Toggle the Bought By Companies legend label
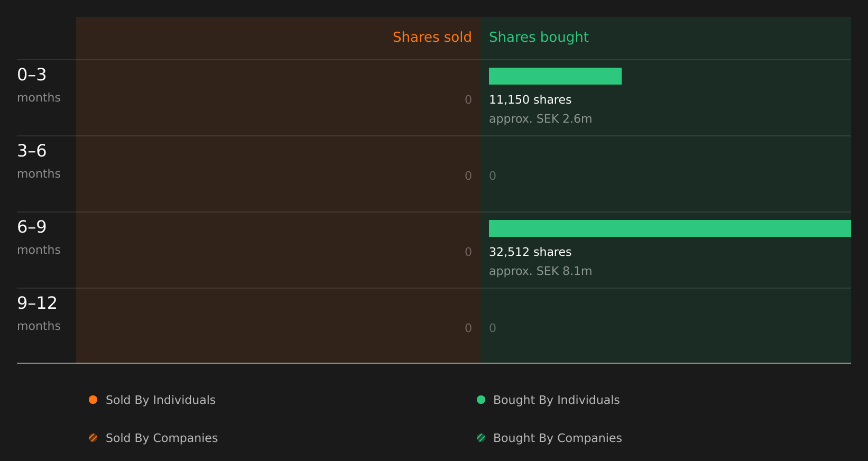Image resolution: width=868 pixels, height=461 pixels. (x=557, y=438)
